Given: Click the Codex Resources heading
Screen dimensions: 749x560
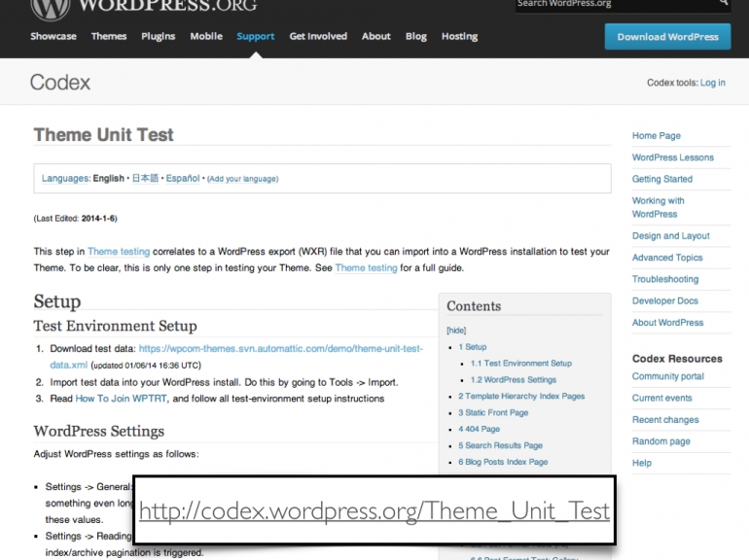Looking at the screenshot, I should point(677,359).
